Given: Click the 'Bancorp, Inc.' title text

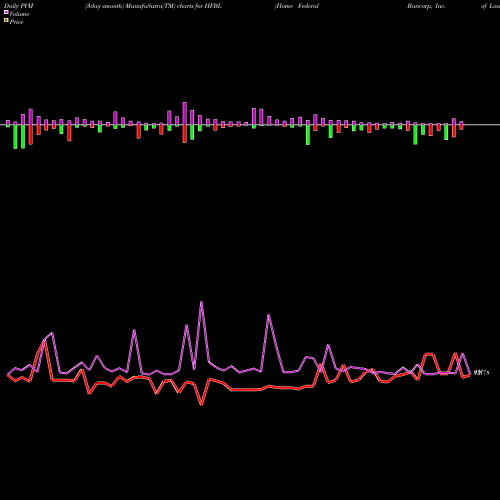Looking at the screenshot, I should point(426,6).
